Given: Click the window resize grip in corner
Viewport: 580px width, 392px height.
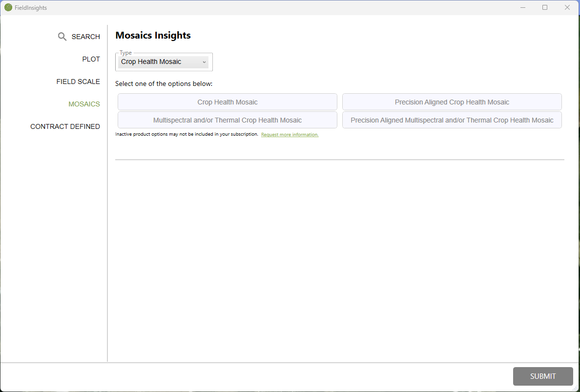Looking at the screenshot, I should point(575,388).
